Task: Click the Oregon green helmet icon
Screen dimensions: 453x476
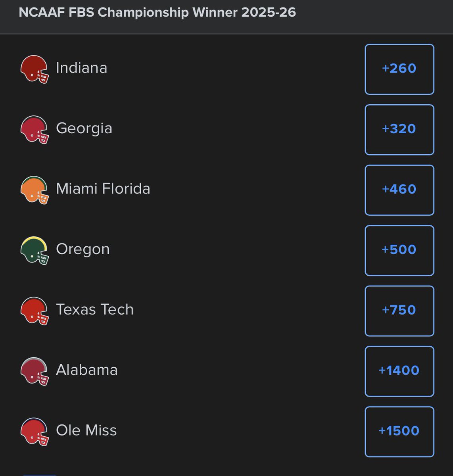Action: [35, 250]
